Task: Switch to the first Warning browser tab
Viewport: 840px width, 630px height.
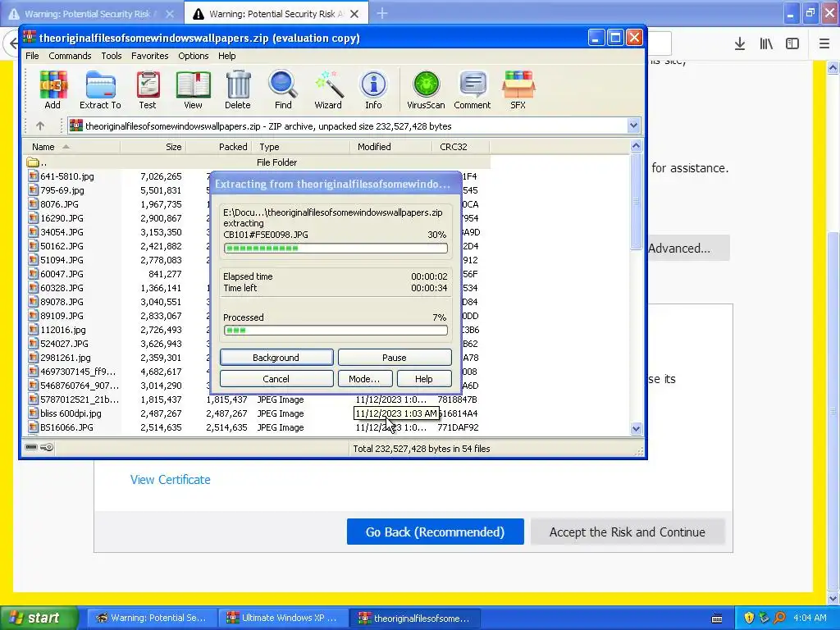Action: pyautogui.click(x=91, y=14)
